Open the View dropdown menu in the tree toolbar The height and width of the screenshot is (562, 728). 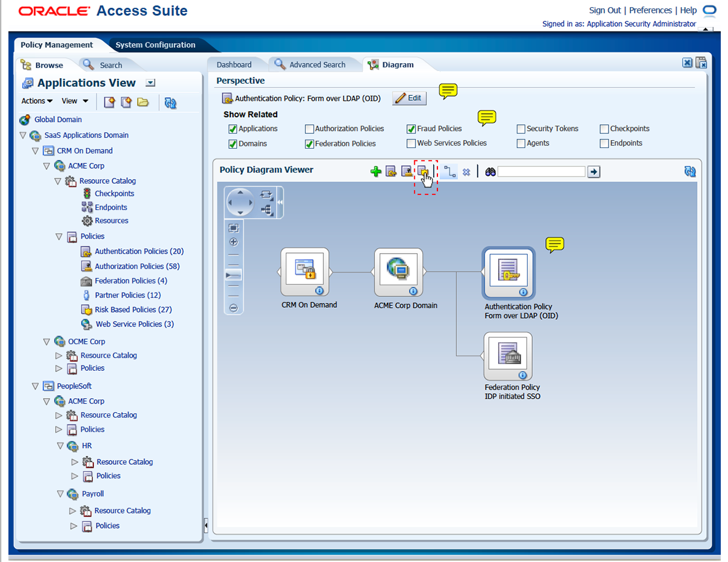[75, 101]
